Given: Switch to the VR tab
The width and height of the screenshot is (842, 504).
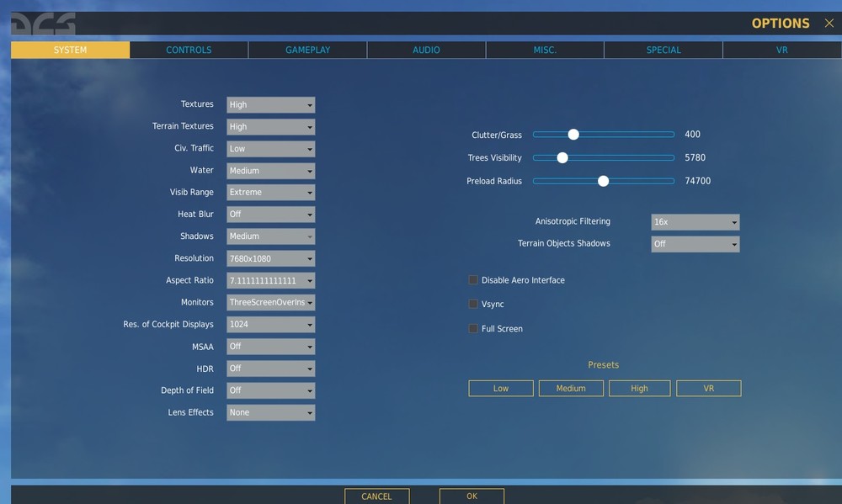Looking at the screenshot, I should (x=782, y=50).
